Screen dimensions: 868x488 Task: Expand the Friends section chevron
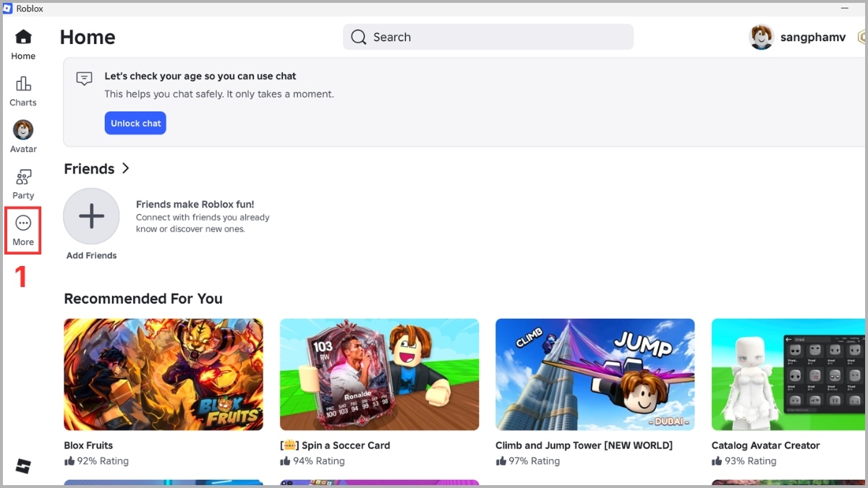point(126,168)
